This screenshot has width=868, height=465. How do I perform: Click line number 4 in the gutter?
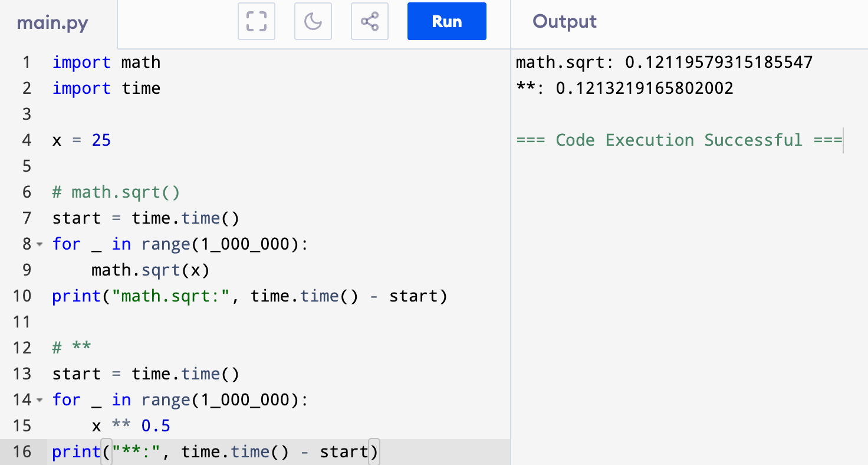(x=27, y=140)
